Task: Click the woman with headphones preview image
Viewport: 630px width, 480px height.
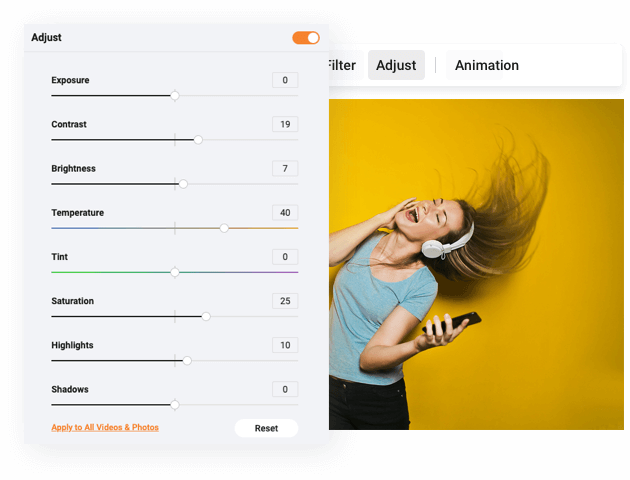Action: (x=476, y=264)
